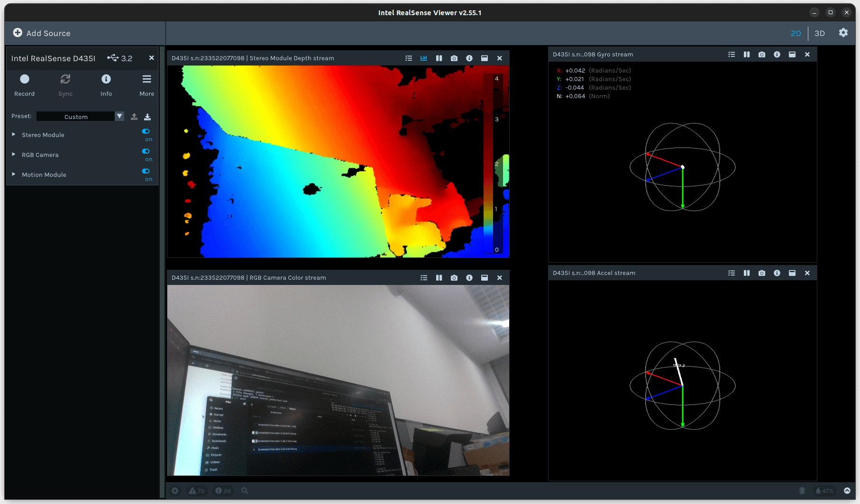The image size is (860, 504).
Task: Maximize the Gyro stream panel
Action: [792, 55]
